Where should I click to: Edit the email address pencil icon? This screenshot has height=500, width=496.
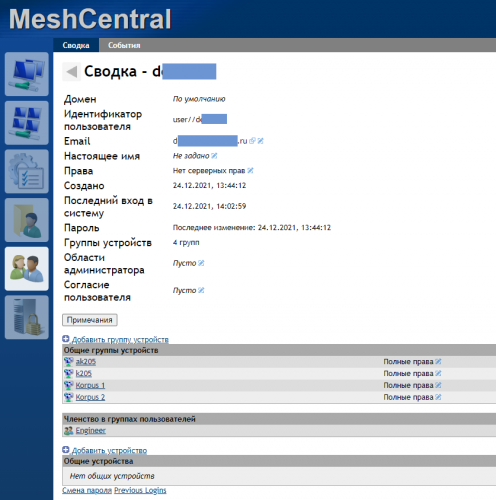pos(260,141)
